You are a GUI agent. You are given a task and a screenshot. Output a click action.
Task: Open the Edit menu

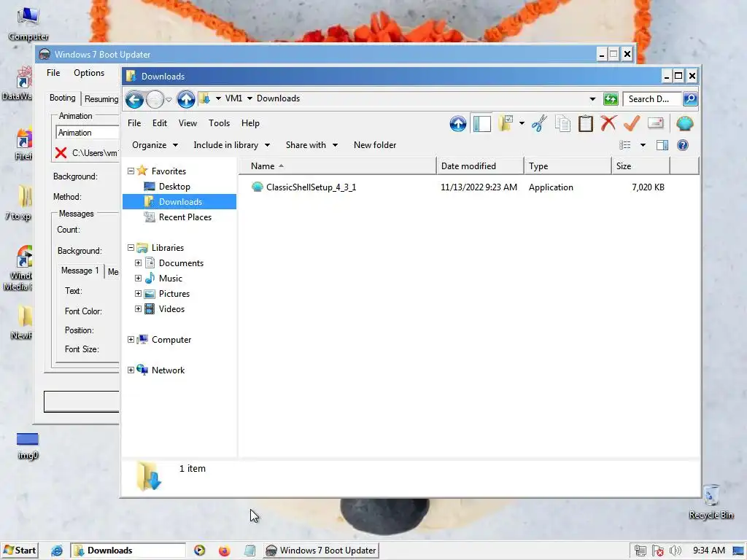(160, 123)
